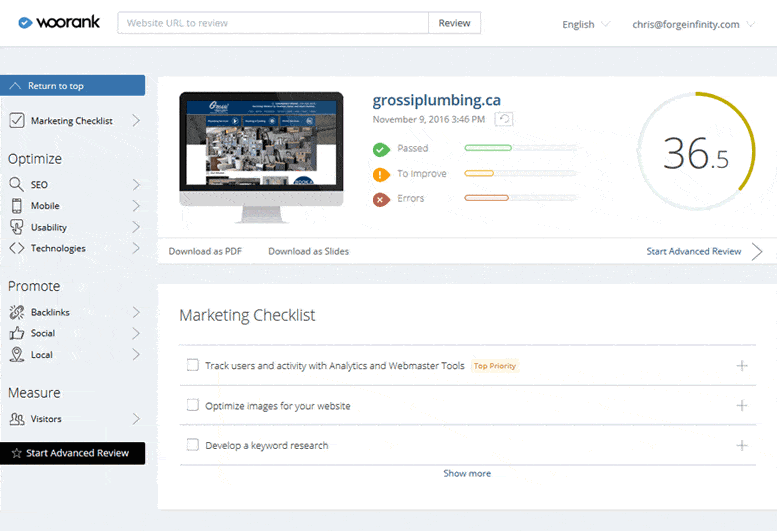Click the Passed green progress bar
Screen dimensions: 777x531
coord(488,148)
